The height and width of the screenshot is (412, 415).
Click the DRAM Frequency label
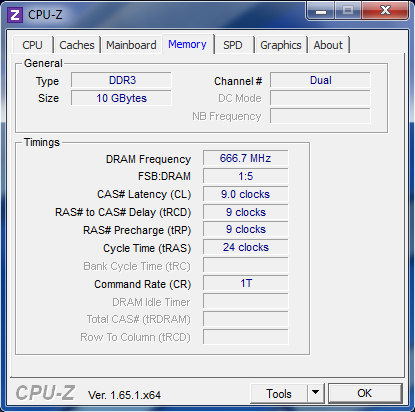[148, 159]
